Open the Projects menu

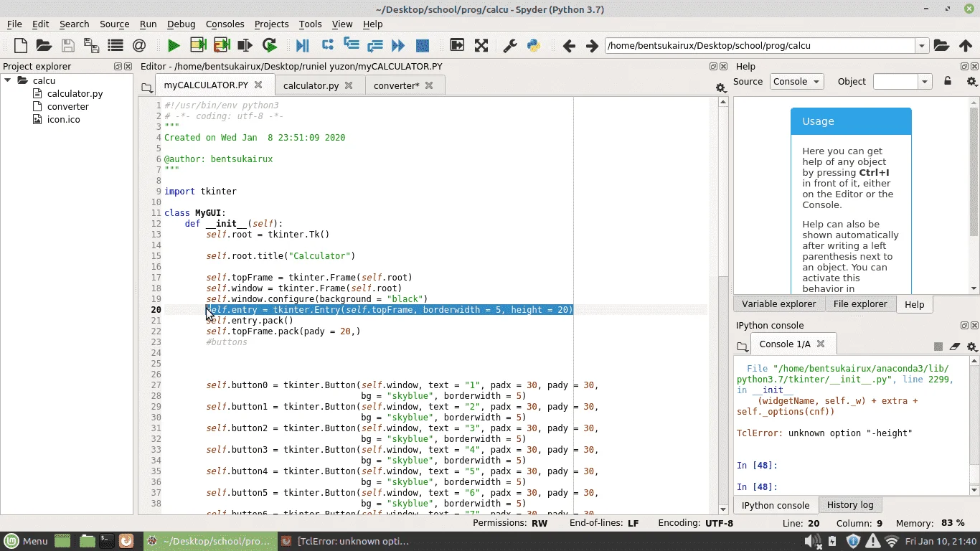(x=271, y=24)
